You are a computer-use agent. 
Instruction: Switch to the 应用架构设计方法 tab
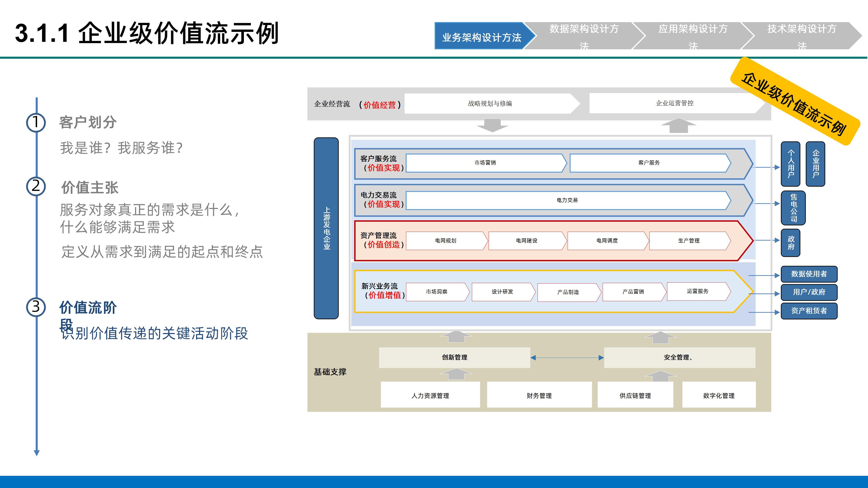coord(693,36)
